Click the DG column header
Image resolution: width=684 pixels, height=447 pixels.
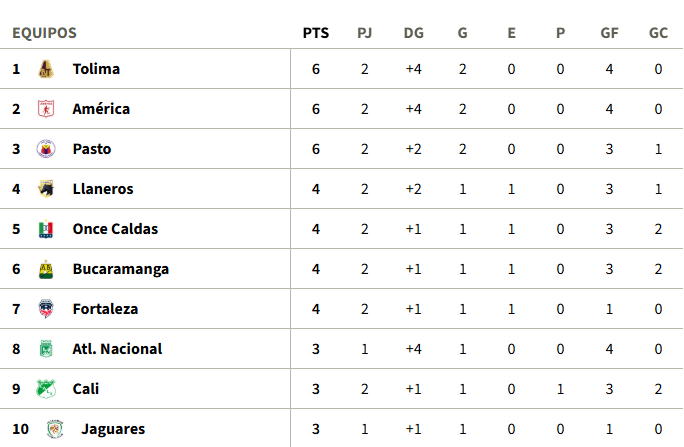[413, 33]
